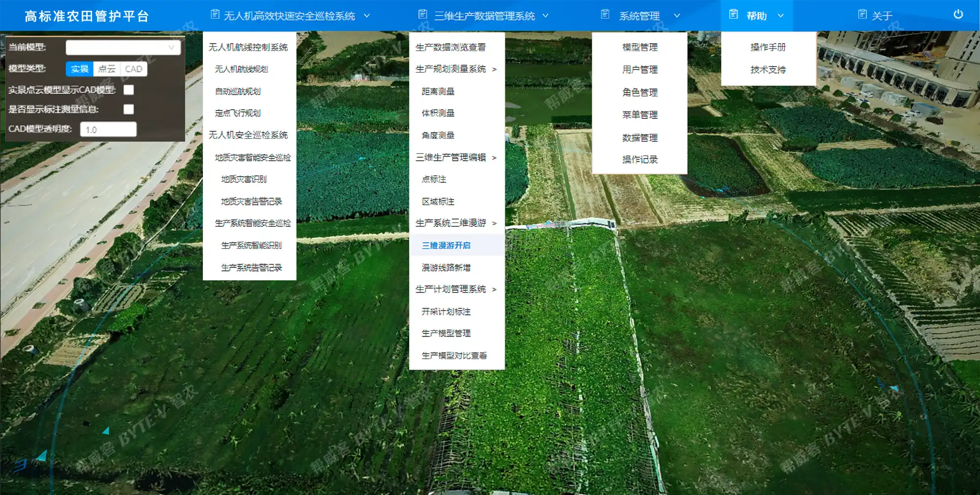The width and height of the screenshot is (980, 495).
Task: Open 角色管理
Action: point(640,92)
